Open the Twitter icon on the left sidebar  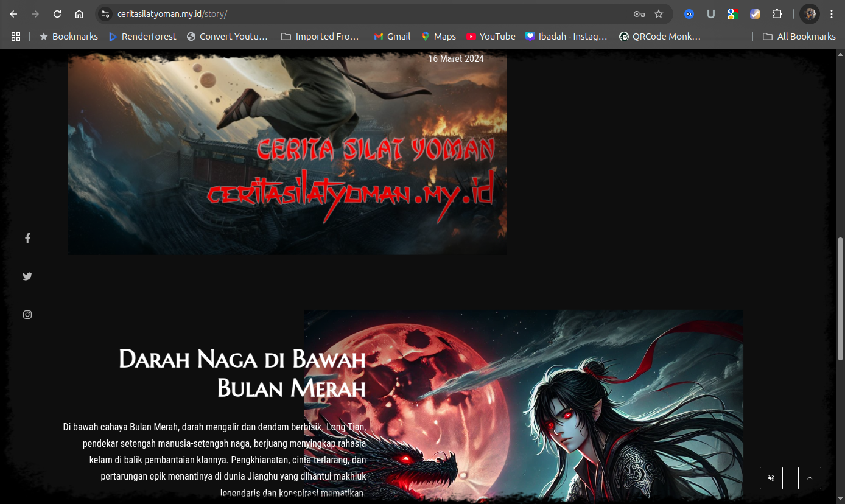click(27, 276)
